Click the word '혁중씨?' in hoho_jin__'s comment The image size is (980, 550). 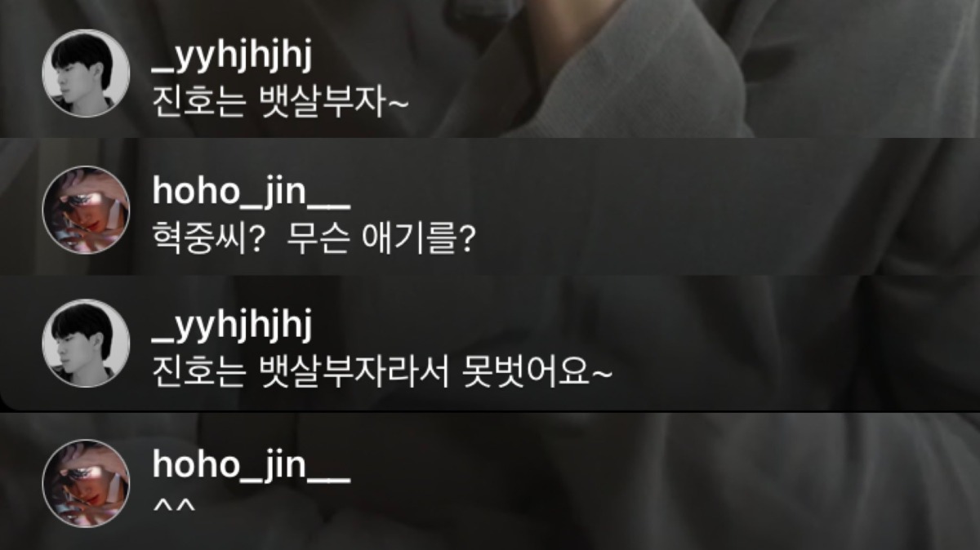pos(209,239)
